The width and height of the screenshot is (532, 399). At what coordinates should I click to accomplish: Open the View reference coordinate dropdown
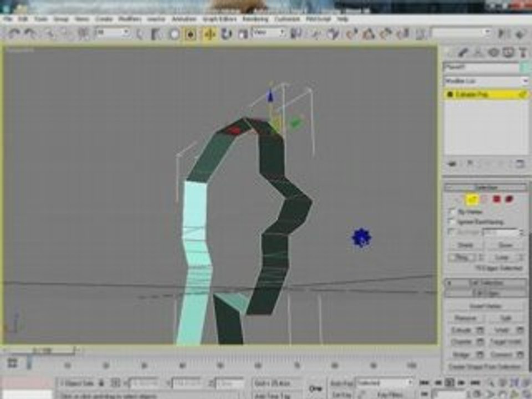coord(268,33)
